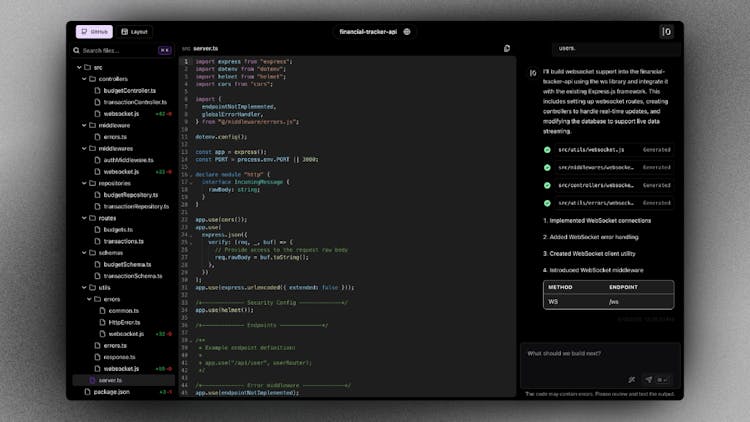Click the purple icon beside server.ts in tree
750x422 pixels.
click(x=92, y=380)
